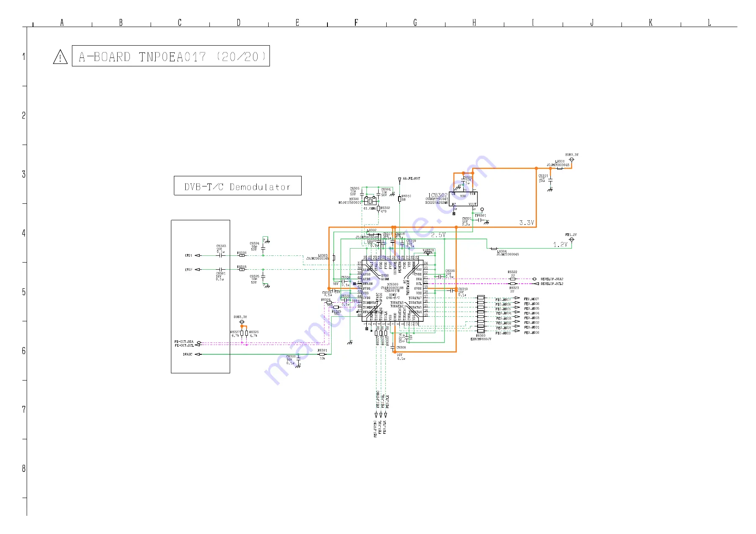
Task: Click the IFD1 signal label
Action: pos(189,255)
